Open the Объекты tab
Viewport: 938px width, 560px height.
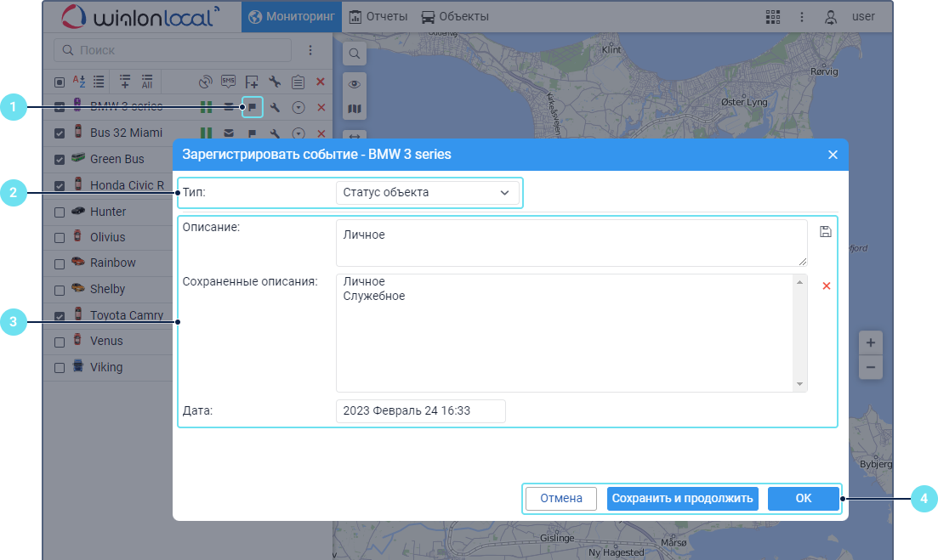click(455, 16)
